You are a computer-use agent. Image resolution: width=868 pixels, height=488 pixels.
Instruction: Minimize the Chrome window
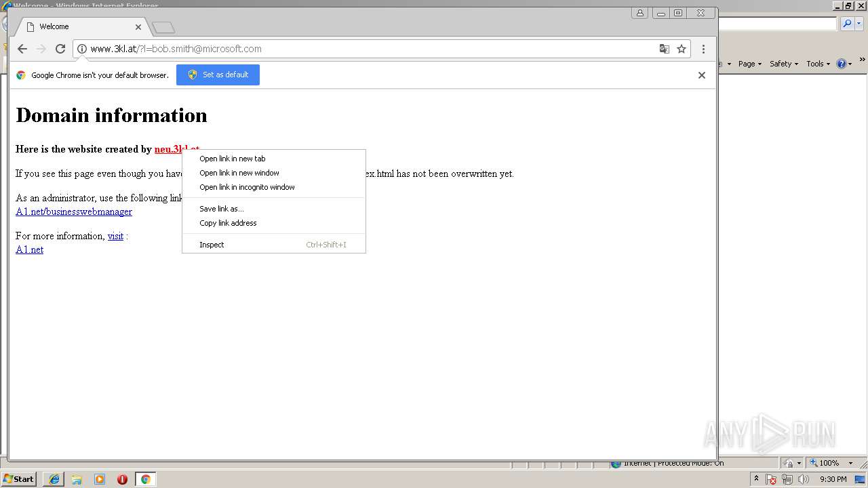point(661,13)
